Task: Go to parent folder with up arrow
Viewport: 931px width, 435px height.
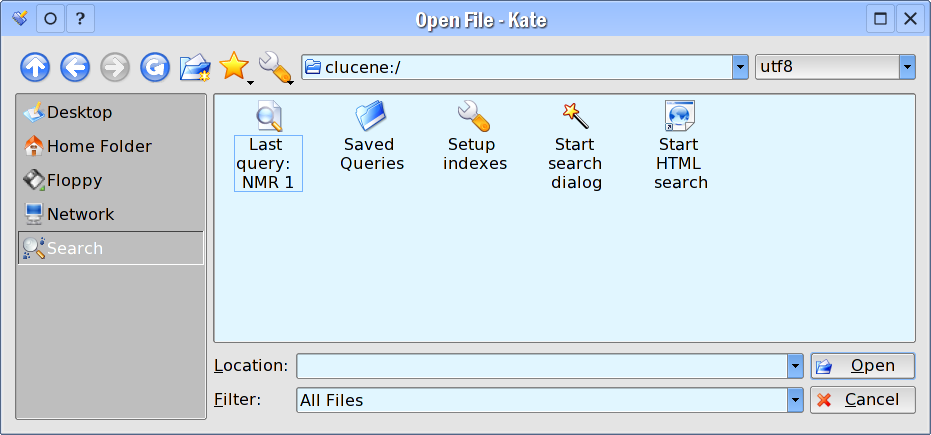Action: click(x=35, y=68)
